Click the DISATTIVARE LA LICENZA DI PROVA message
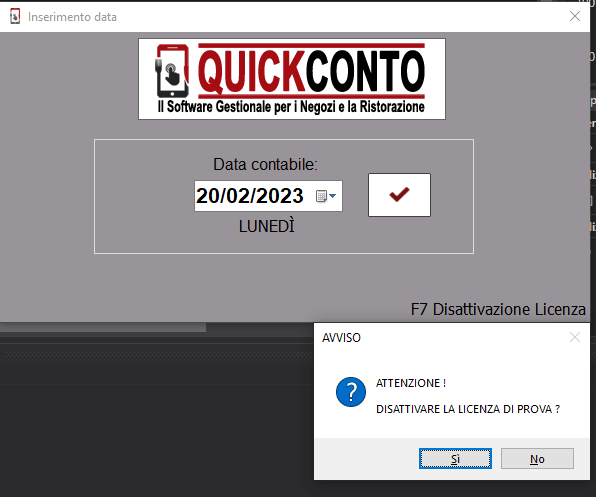 pyautogui.click(x=468, y=409)
